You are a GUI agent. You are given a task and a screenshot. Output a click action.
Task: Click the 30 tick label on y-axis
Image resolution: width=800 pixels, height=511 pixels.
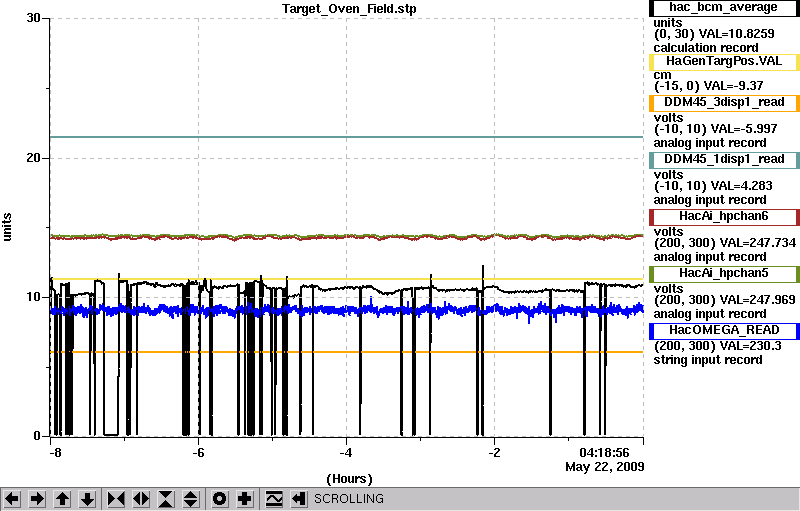click(33, 18)
